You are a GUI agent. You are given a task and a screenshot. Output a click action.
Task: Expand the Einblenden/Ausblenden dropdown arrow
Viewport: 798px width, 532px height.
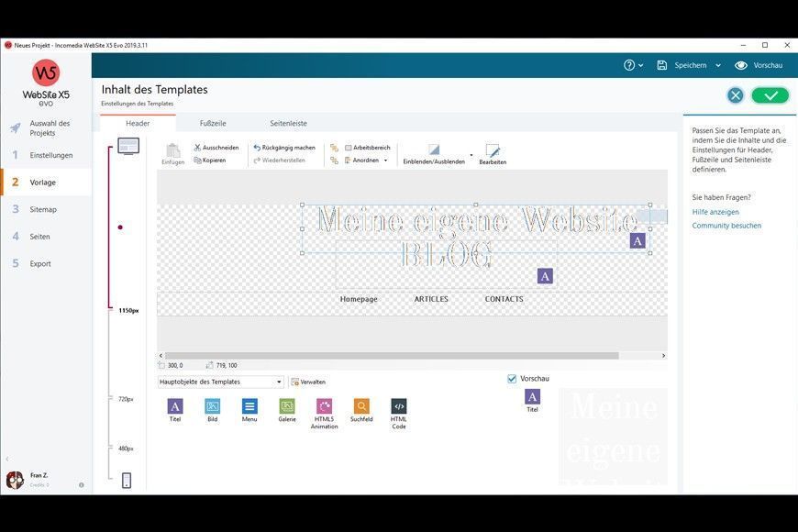coord(471,155)
